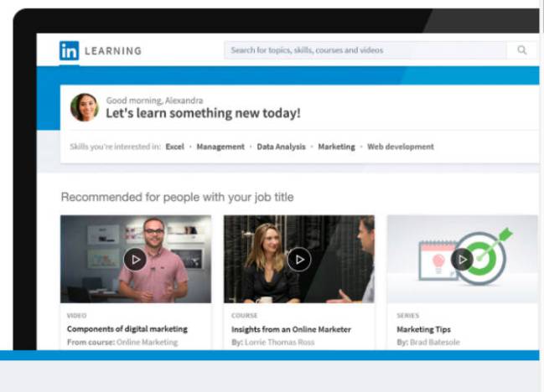The height and width of the screenshot is (392, 544).
Task: Click the LEARNING wordmark in header
Action: click(x=112, y=51)
